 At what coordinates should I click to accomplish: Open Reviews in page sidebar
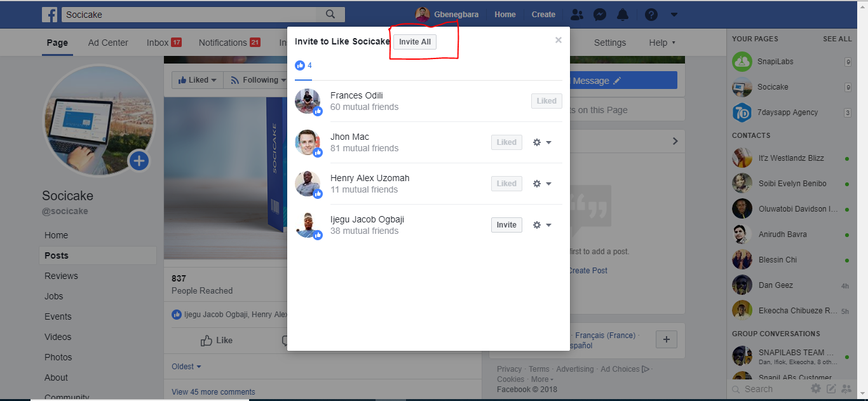[61, 276]
